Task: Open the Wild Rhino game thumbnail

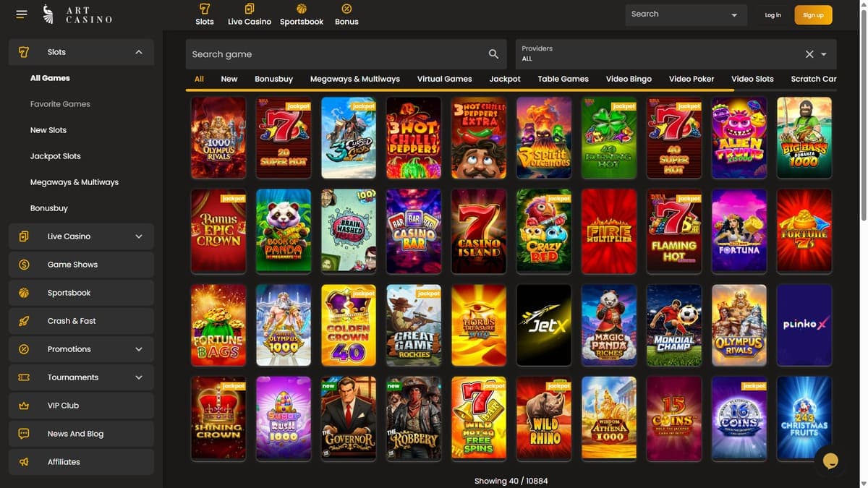Action: [x=544, y=419]
